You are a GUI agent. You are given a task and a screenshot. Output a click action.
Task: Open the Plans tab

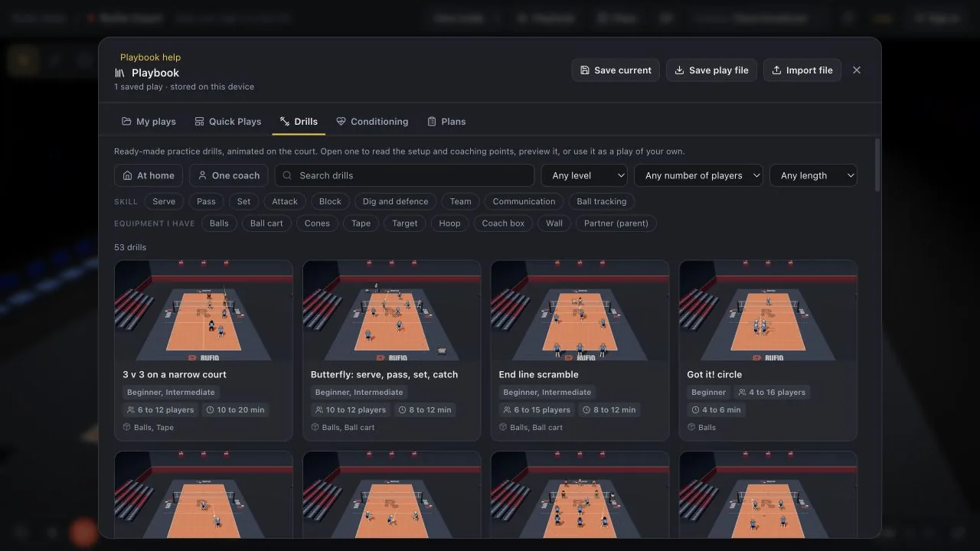(446, 122)
